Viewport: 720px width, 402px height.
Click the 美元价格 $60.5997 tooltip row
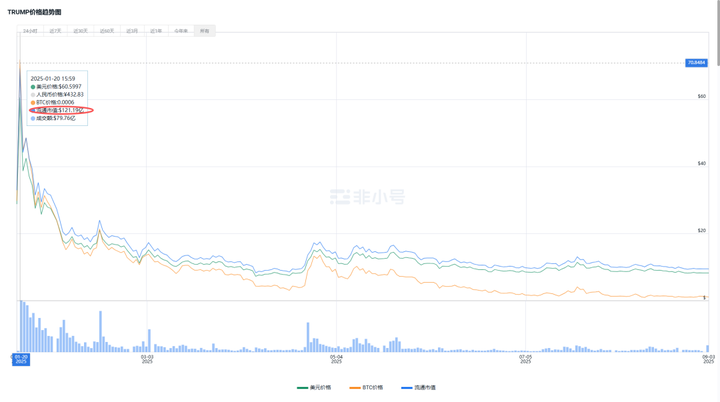coord(56,86)
